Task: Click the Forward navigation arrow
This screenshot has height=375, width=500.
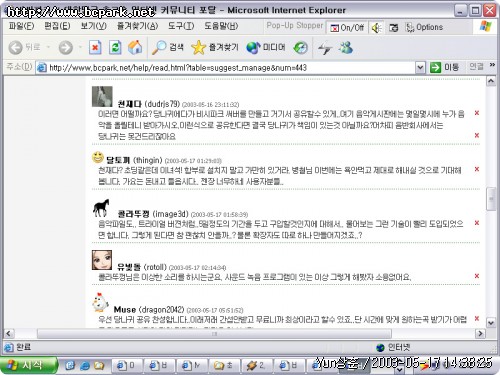Action: (x=66, y=48)
